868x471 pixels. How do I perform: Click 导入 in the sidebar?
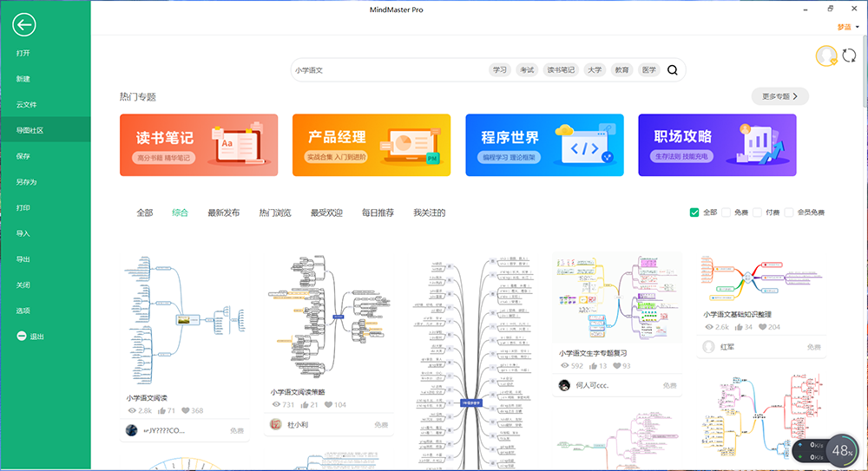click(45, 233)
